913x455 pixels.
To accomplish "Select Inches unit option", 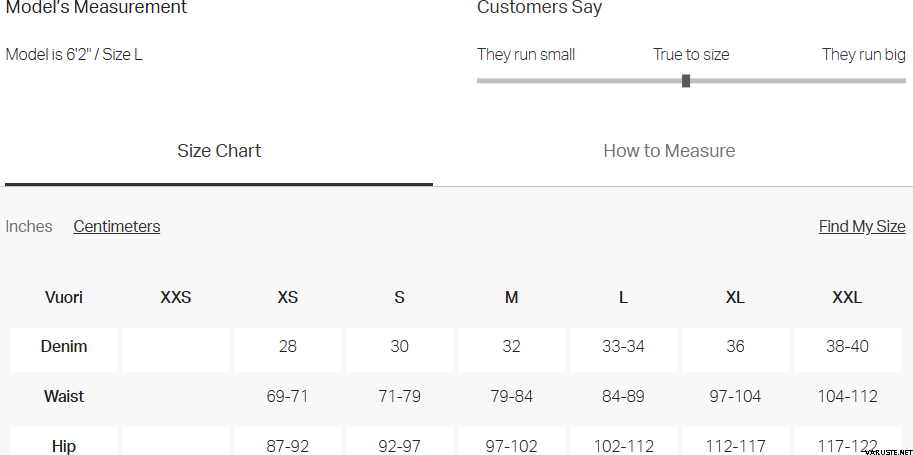I will (29, 227).
